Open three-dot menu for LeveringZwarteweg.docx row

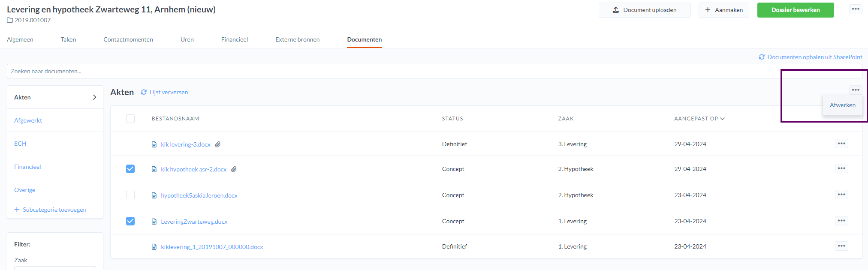(x=841, y=221)
